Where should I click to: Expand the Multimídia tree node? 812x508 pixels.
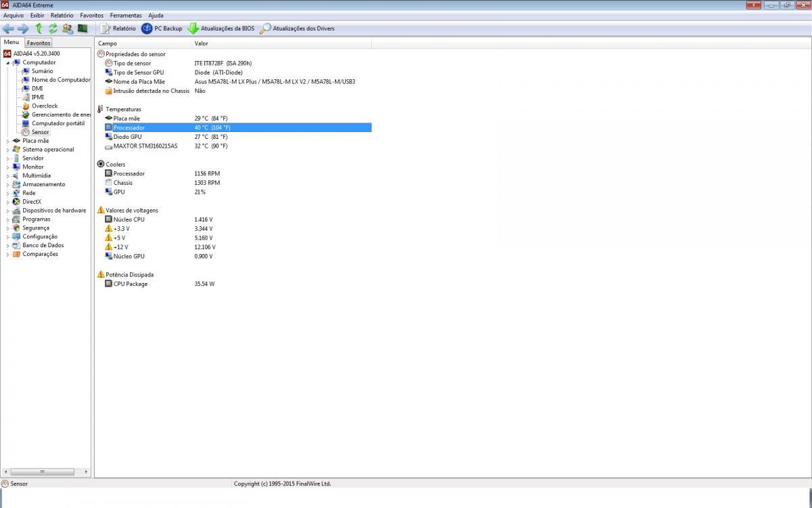coord(8,175)
